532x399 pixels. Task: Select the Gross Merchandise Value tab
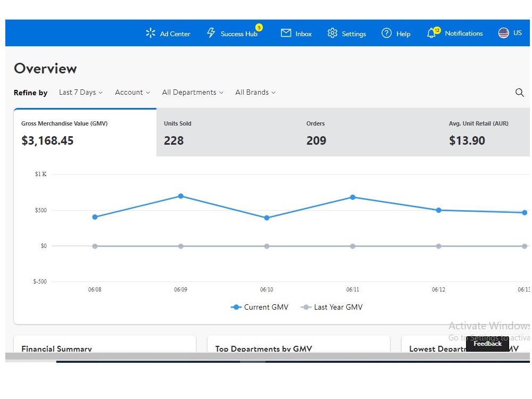[x=85, y=132]
